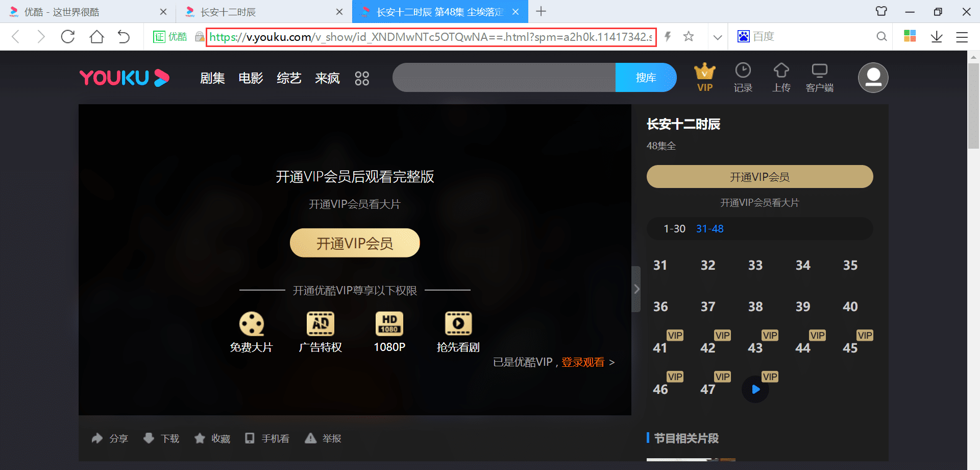
Task: Select episode 36 from the list
Action: pos(660,307)
